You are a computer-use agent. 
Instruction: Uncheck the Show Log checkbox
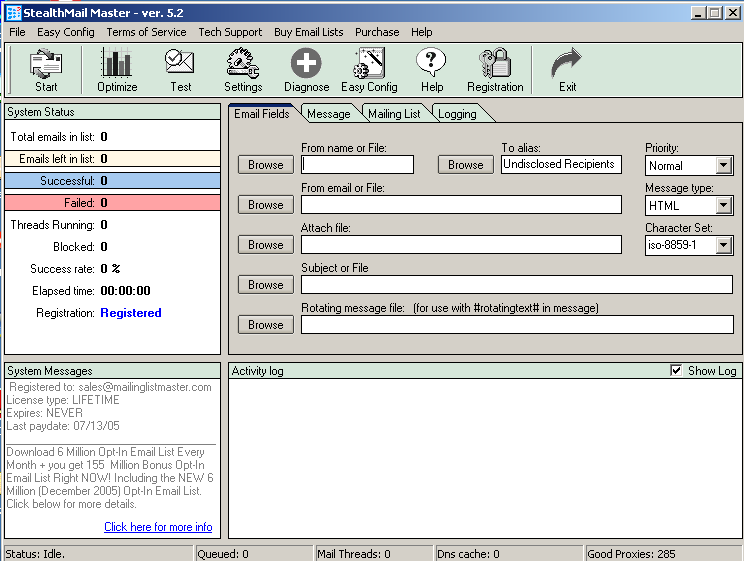[x=676, y=370]
